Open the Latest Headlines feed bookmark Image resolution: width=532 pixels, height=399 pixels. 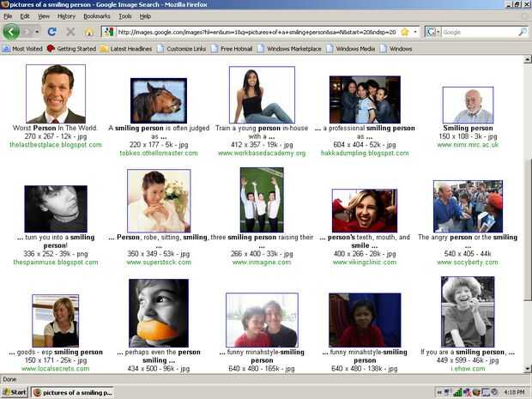126,49
